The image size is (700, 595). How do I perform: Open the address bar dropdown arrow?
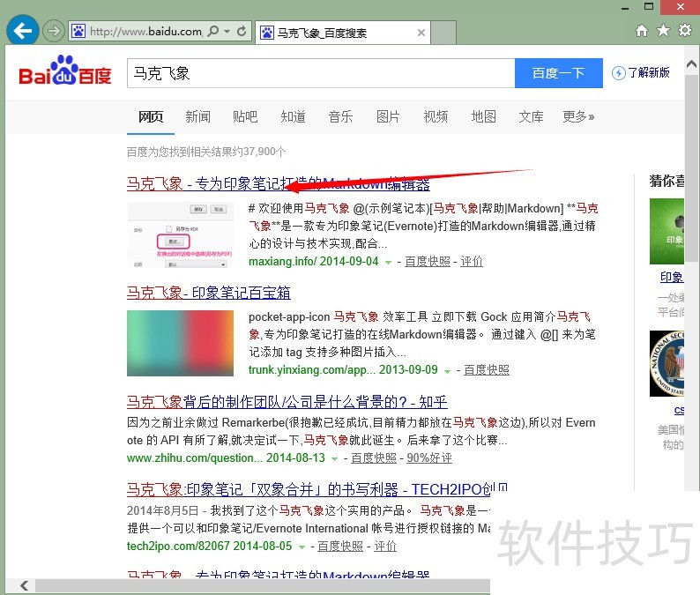[x=227, y=31]
